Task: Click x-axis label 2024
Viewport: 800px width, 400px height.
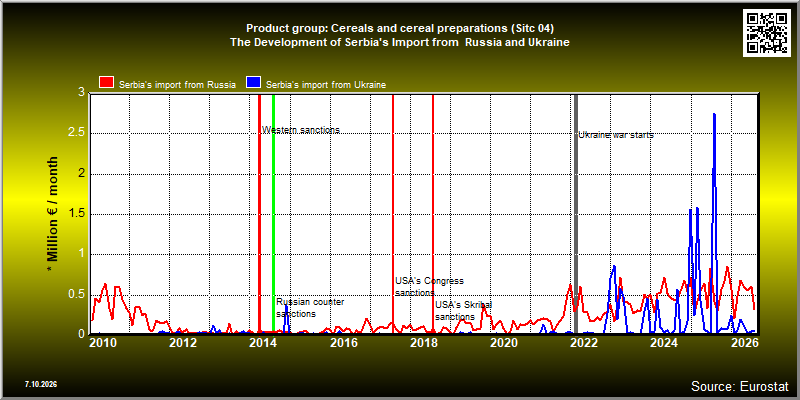Action: point(663,342)
